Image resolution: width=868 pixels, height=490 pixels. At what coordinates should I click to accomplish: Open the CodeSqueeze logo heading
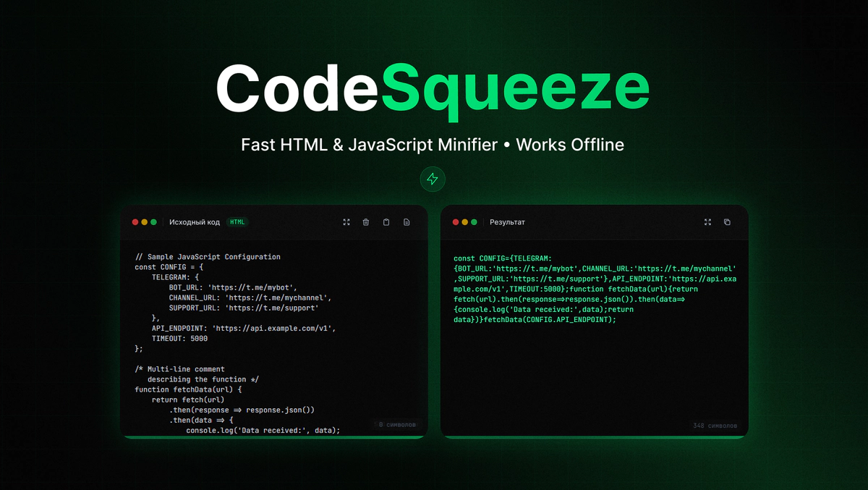point(433,87)
